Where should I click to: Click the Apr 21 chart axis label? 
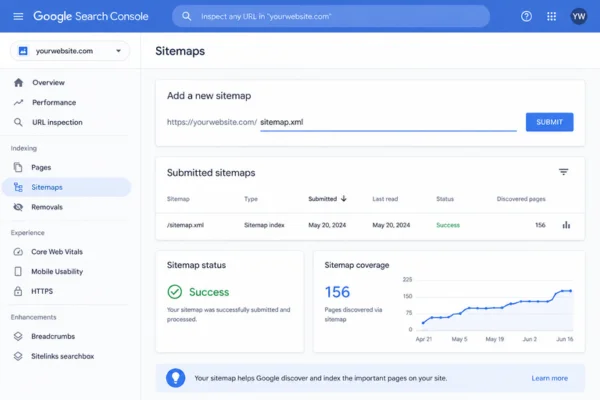424,339
